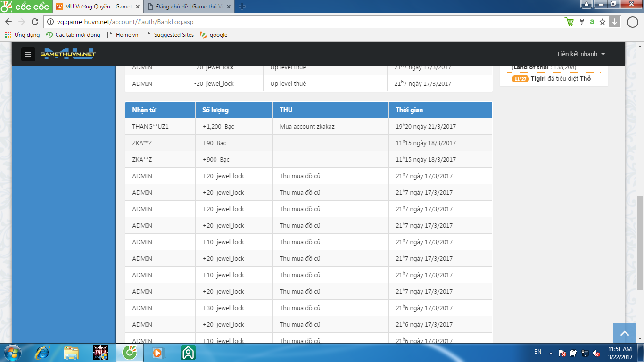
Task: Toggle Vietnamese typing green 'a' icon
Action: [x=592, y=22]
